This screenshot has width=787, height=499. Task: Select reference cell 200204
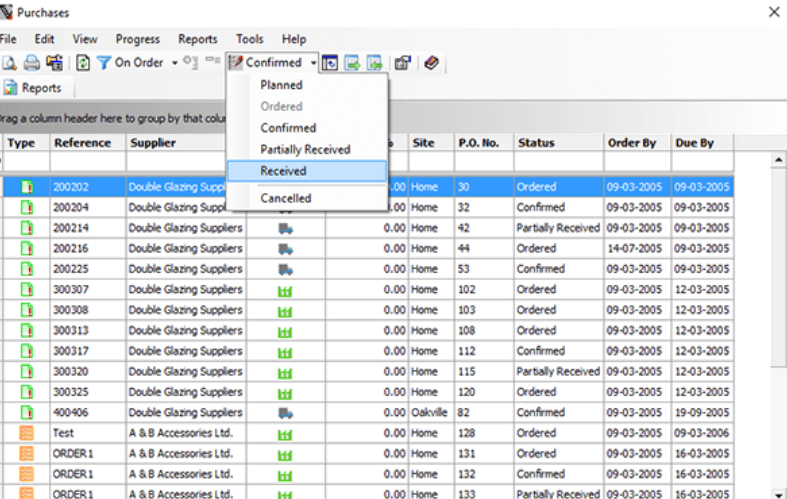coord(87,207)
